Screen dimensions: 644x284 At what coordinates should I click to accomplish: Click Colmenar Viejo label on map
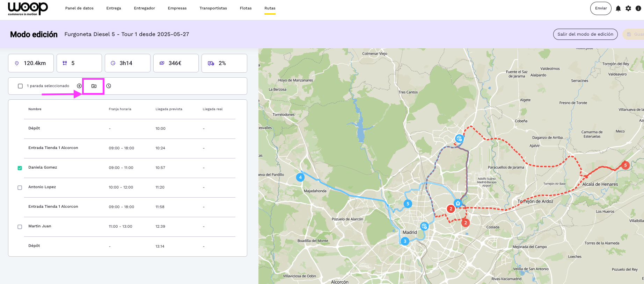(375, 54)
